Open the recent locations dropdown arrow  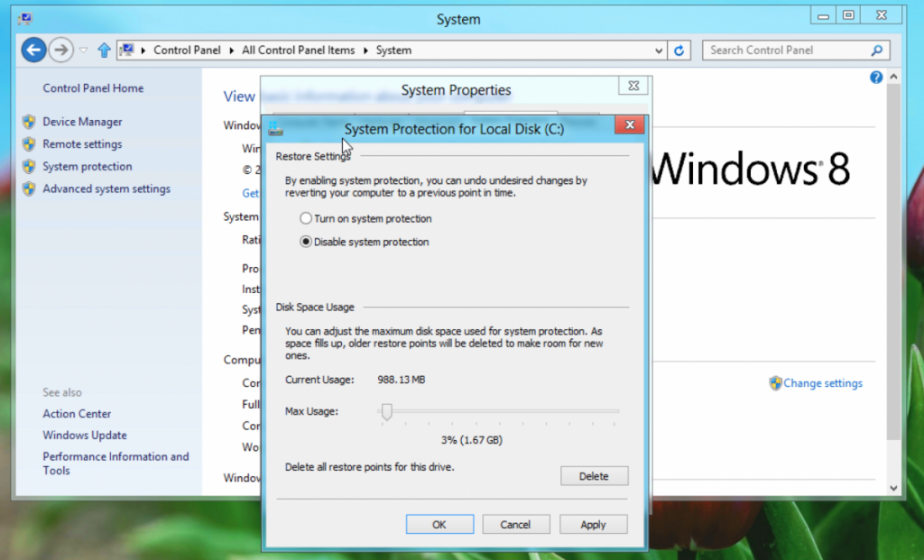pyautogui.click(x=84, y=50)
